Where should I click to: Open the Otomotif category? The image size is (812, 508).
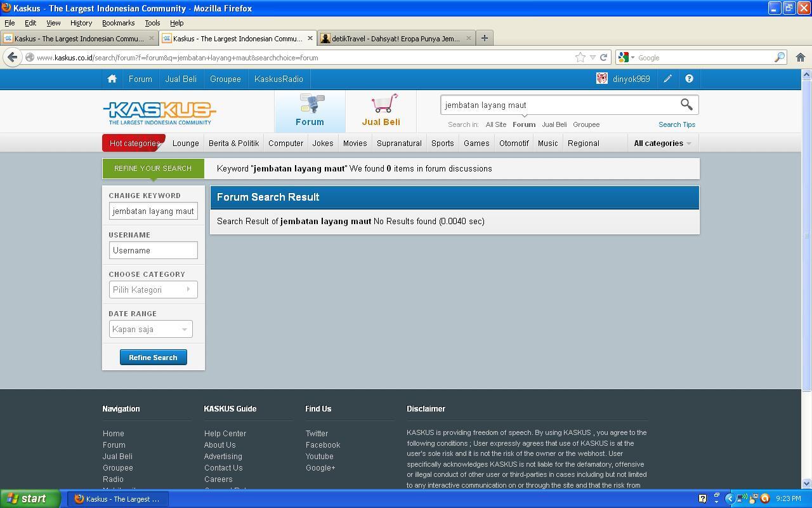pos(514,143)
